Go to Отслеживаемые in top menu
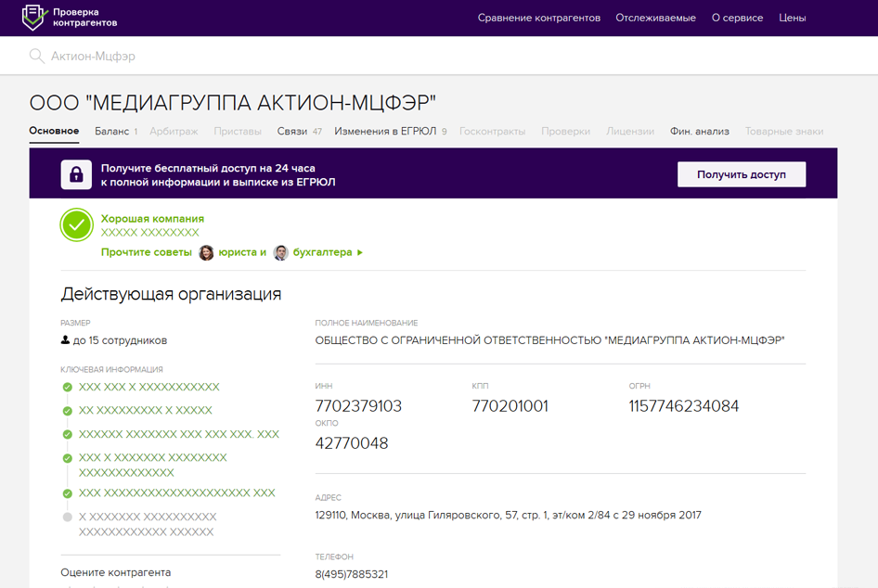 [x=655, y=18]
